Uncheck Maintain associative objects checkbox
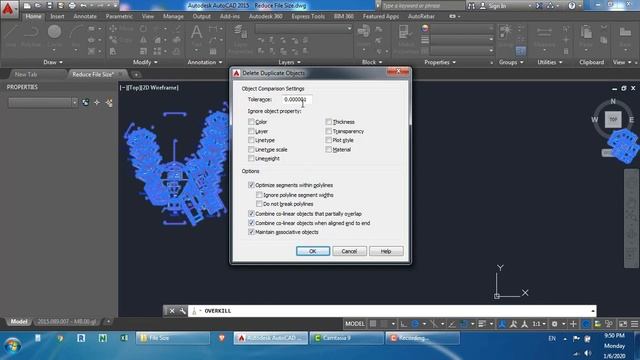Viewport: 640px width, 360px height. (251, 232)
